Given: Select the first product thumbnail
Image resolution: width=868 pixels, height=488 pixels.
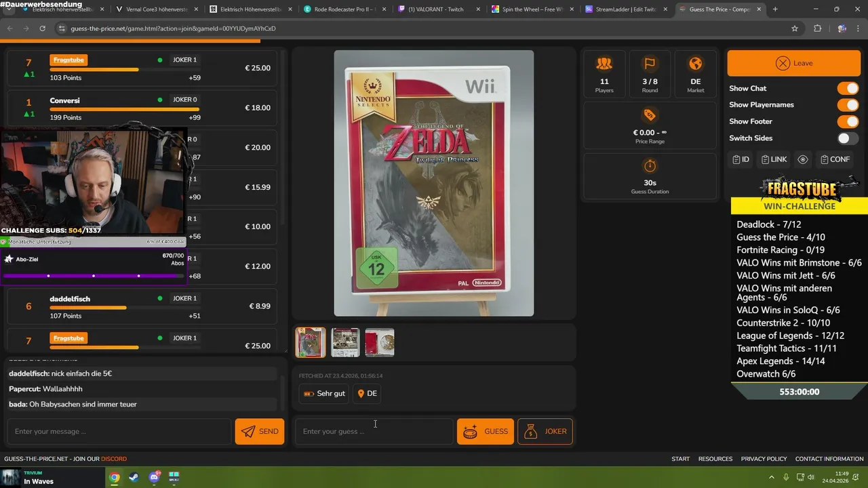Looking at the screenshot, I should click(x=311, y=342).
